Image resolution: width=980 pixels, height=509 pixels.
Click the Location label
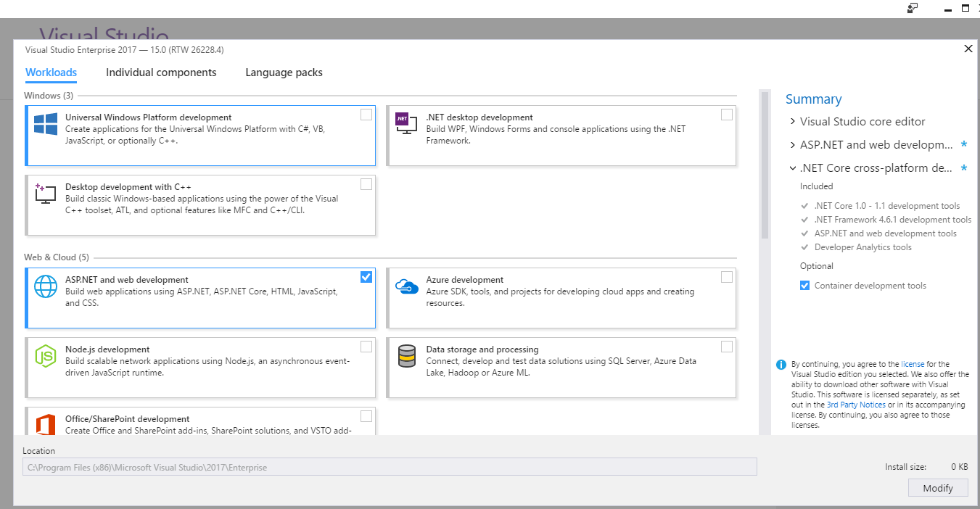point(38,451)
